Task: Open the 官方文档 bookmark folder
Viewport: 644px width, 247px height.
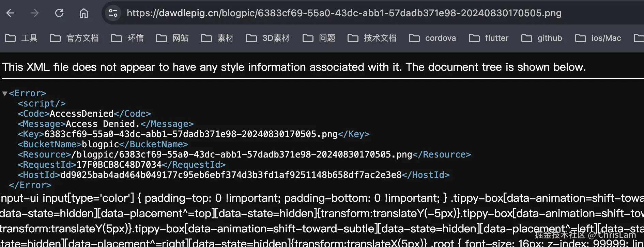Action: point(74,38)
